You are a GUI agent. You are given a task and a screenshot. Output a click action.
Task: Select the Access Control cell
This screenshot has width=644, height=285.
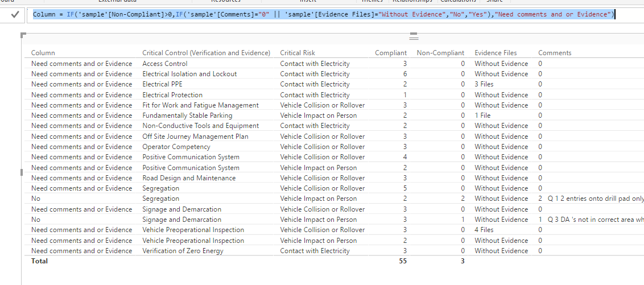(164, 64)
